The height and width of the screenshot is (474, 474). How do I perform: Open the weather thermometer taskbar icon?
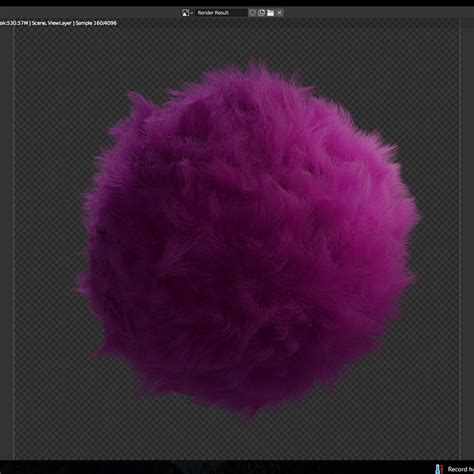pos(439,469)
